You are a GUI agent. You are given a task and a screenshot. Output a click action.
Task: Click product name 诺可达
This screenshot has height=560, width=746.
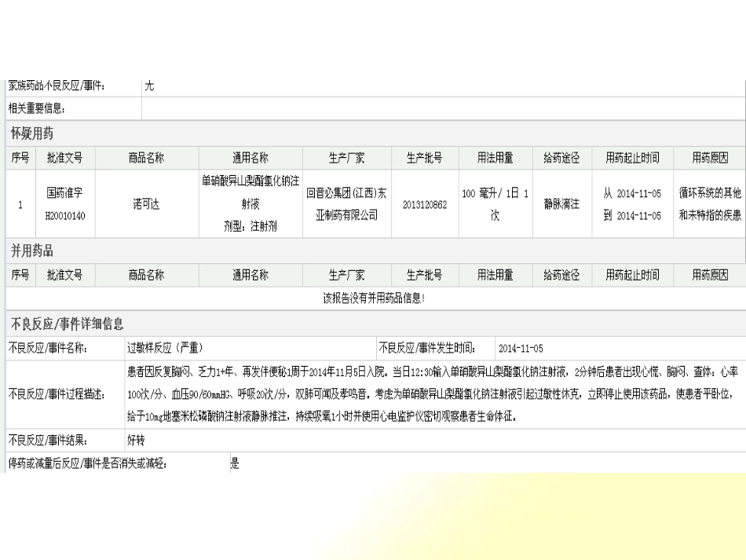pos(146,204)
